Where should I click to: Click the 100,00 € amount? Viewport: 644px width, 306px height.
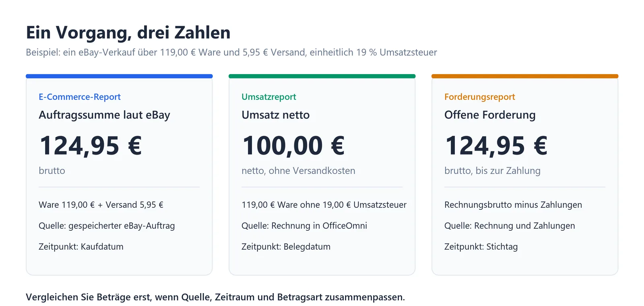point(293,145)
